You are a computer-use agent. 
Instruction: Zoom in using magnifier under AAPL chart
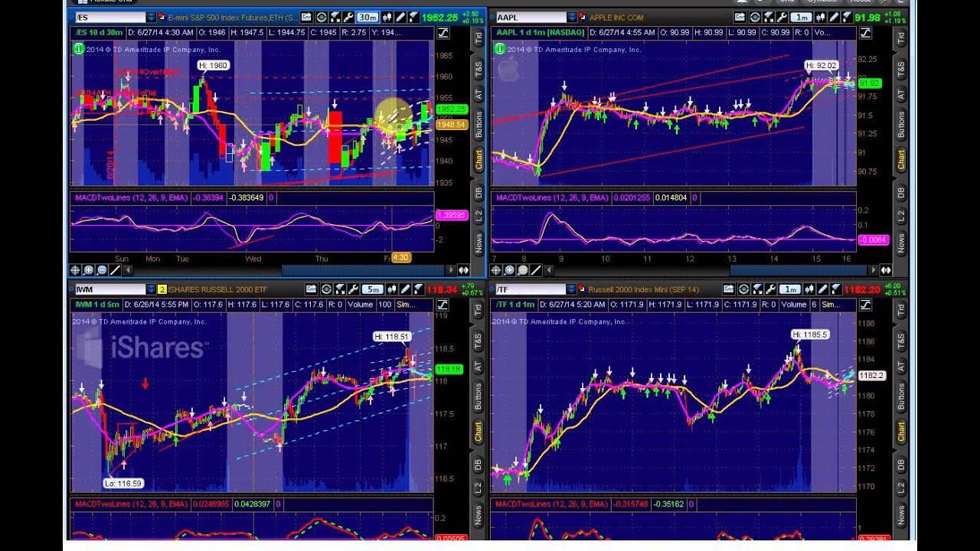(509, 270)
